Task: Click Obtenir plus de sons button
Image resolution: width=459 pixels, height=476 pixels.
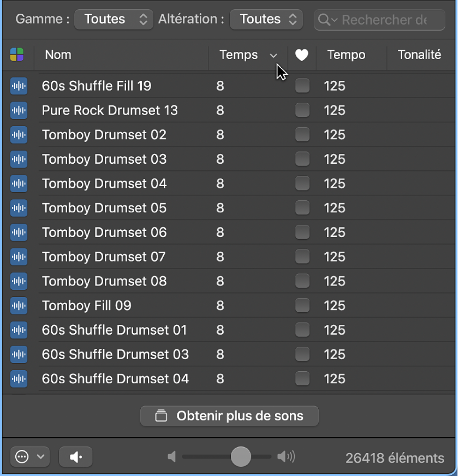Action: [x=229, y=416]
